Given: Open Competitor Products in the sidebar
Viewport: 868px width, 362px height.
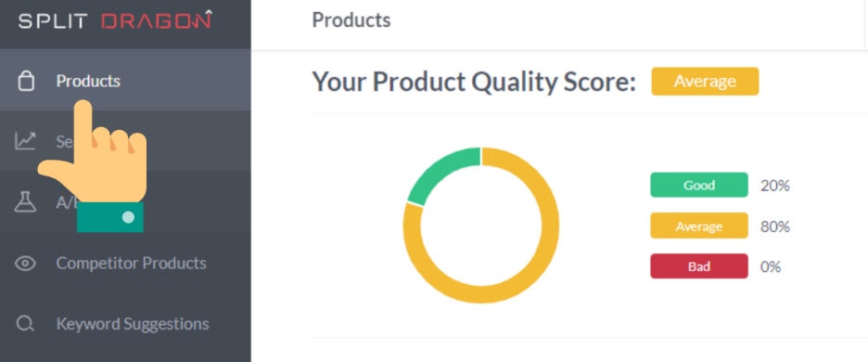Looking at the screenshot, I should [x=125, y=263].
